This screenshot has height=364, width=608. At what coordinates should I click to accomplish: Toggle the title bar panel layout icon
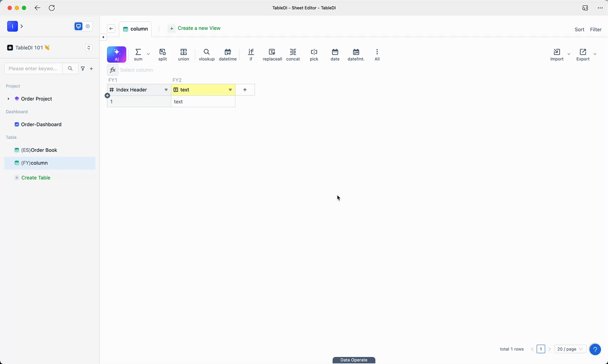[585, 8]
